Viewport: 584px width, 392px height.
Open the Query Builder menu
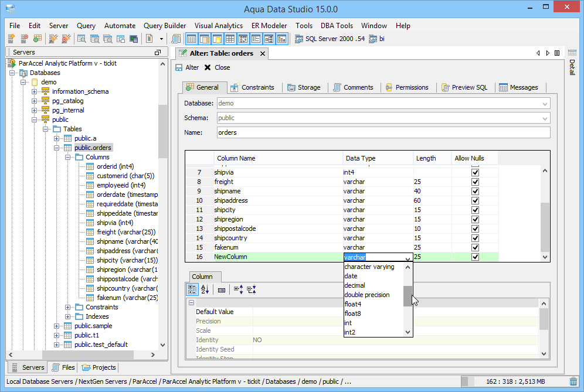pyautogui.click(x=165, y=26)
